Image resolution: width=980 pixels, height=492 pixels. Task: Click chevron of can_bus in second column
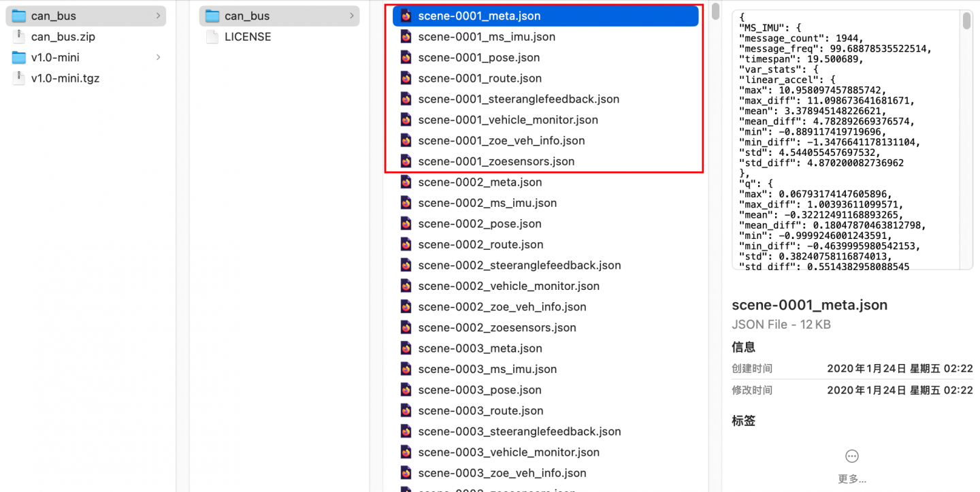[351, 16]
